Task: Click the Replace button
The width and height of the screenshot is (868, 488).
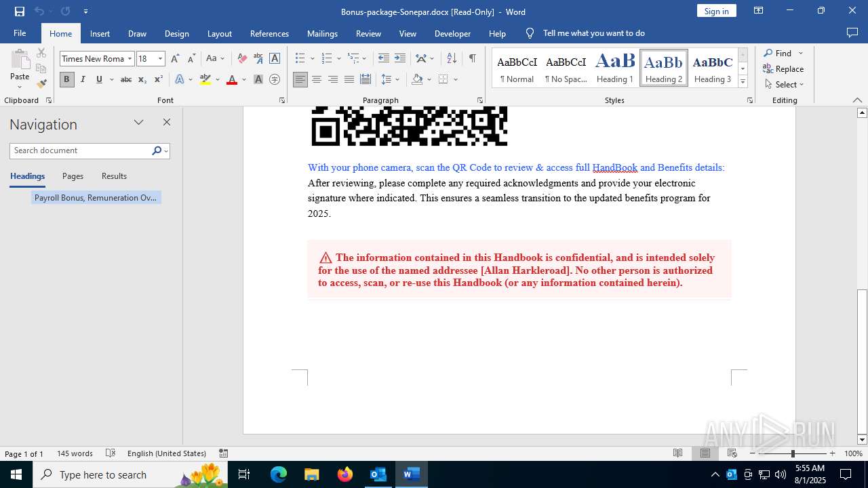Action: click(x=783, y=69)
